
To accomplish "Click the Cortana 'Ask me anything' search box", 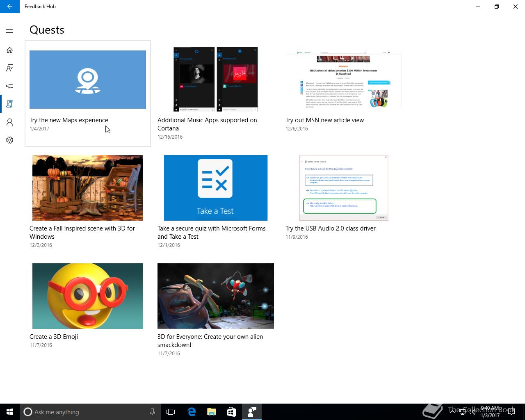I will pyautogui.click(x=90, y=412).
